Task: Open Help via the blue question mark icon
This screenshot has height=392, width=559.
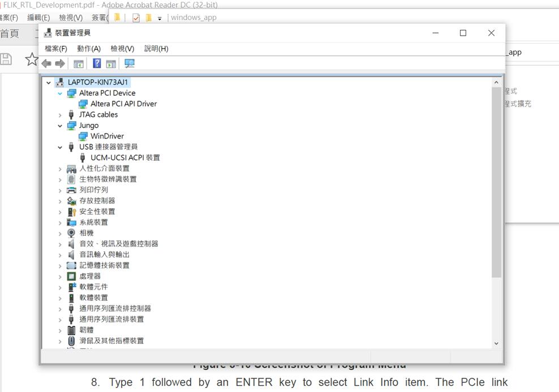Action: [97, 63]
